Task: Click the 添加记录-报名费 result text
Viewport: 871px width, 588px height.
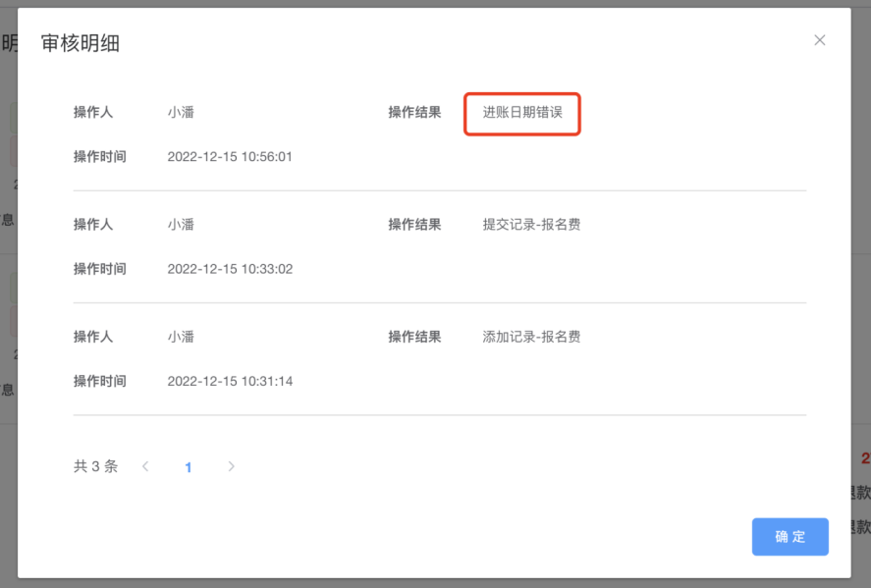Action: click(531, 337)
